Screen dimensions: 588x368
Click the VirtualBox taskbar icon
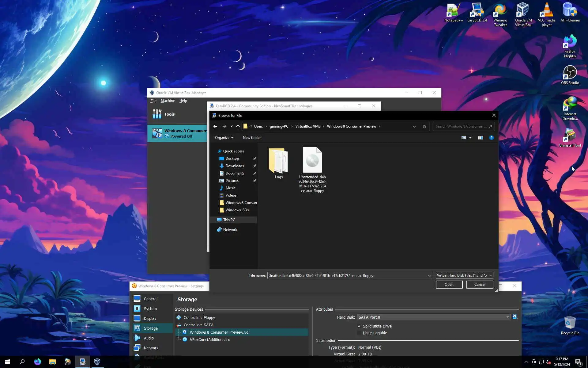(97, 362)
